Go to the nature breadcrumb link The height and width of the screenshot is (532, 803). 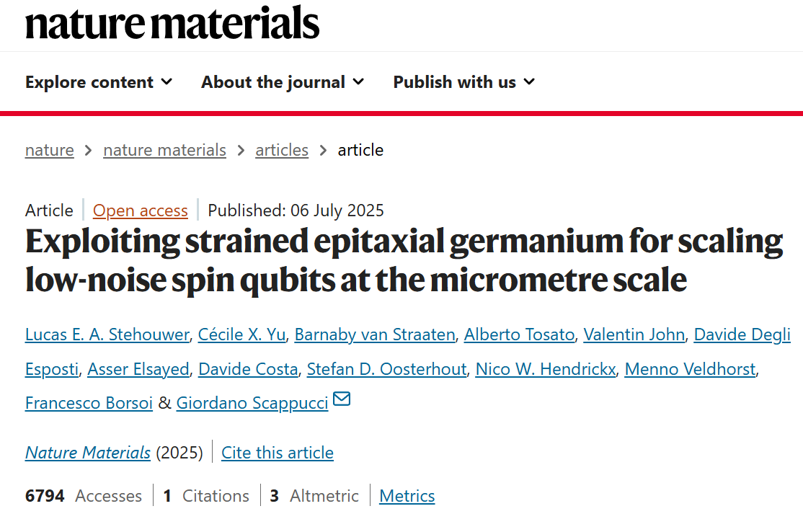click(49, 150)
